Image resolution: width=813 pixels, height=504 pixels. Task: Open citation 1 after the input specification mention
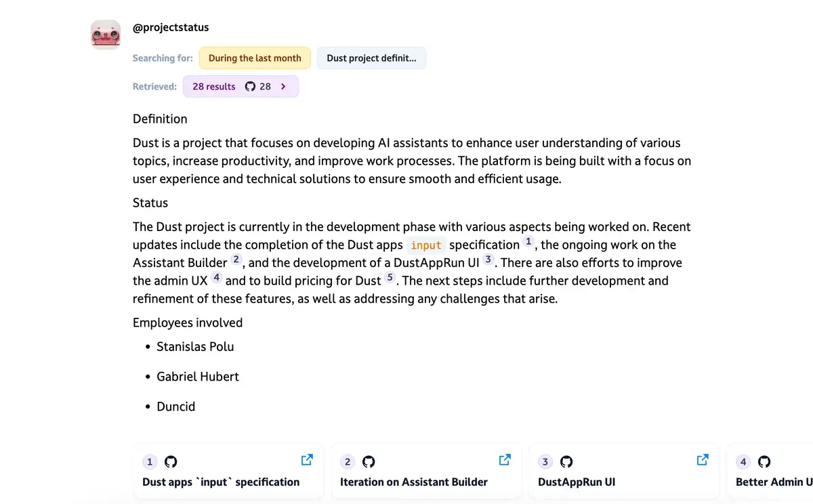[x=528, y=241]
